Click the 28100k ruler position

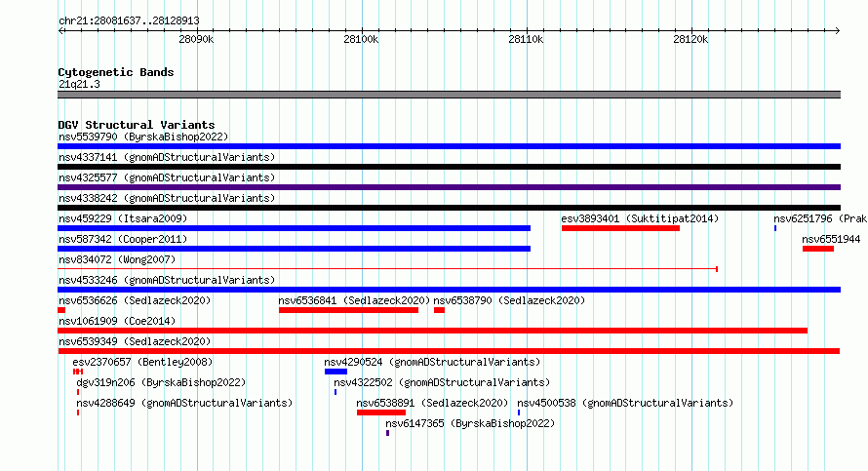[x=361, y=39]
